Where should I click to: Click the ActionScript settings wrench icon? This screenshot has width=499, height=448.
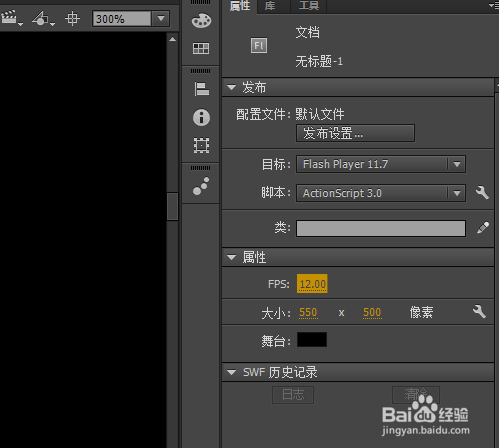click(x=482, y=193)
